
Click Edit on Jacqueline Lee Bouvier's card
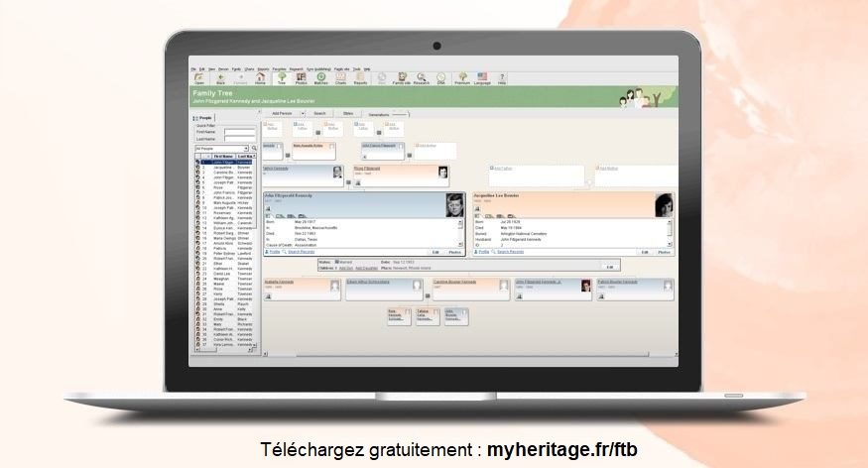pos(645,252)
